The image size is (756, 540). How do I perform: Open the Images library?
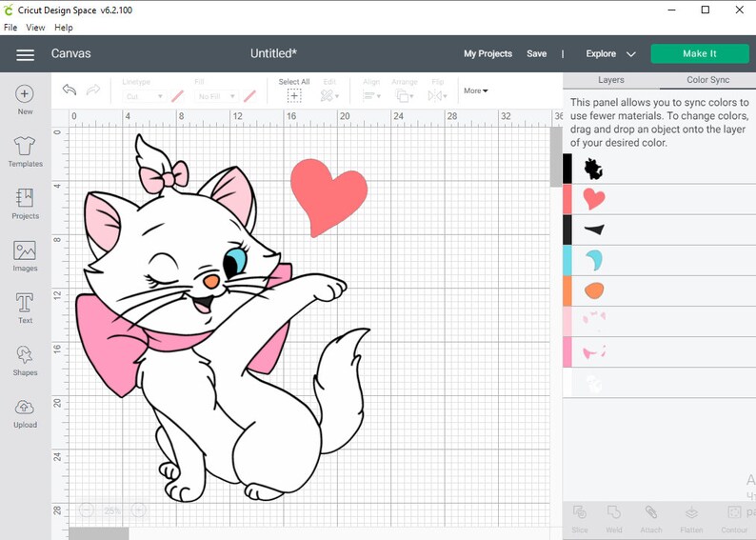tap(25, 256)
